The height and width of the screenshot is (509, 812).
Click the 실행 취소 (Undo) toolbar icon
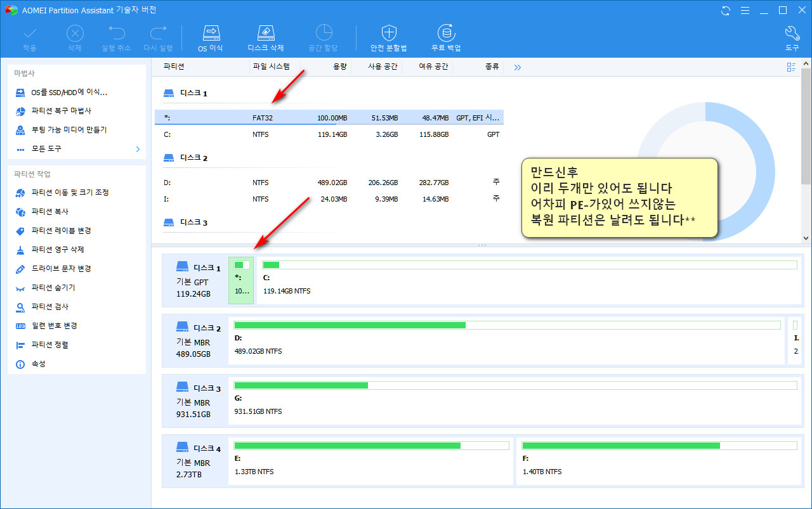116,39
